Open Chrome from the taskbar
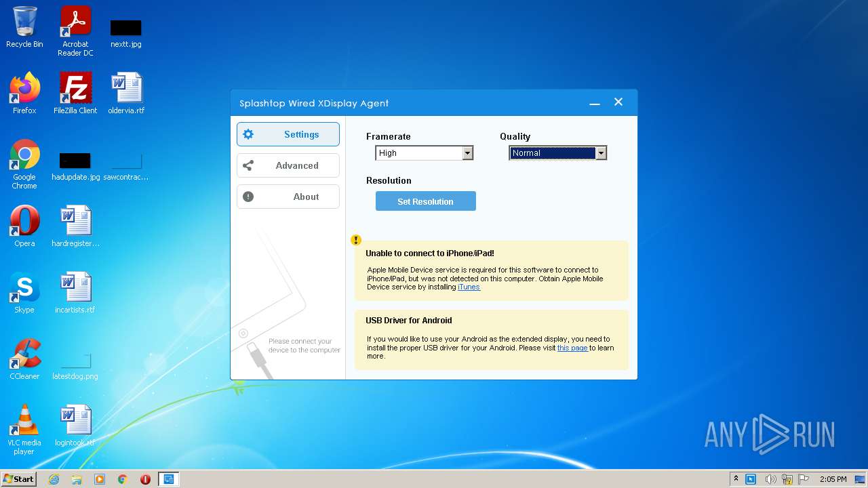Image resolution: width=868 pixels, height=488 pixels. 123,479
